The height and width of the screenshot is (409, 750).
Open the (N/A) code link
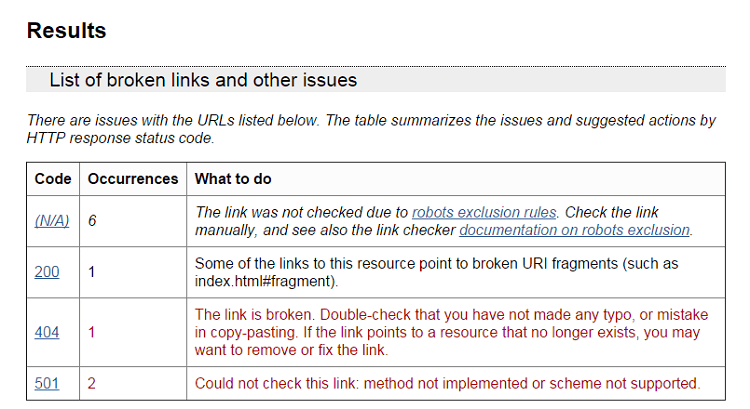click(x=52, y=221)
